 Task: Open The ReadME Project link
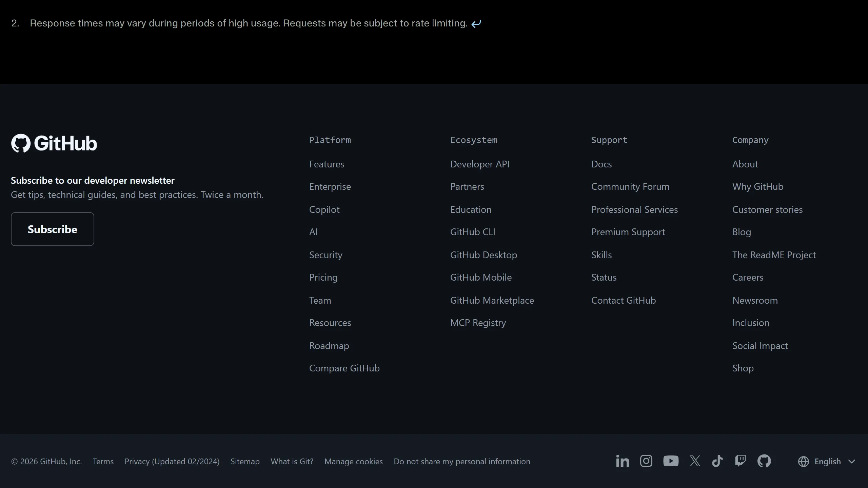774,255
